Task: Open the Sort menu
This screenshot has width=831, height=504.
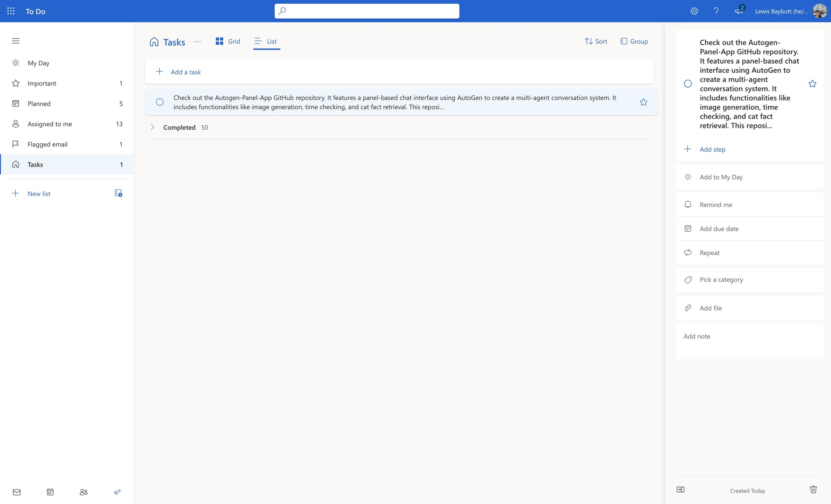Action: [x=596, y=41]
